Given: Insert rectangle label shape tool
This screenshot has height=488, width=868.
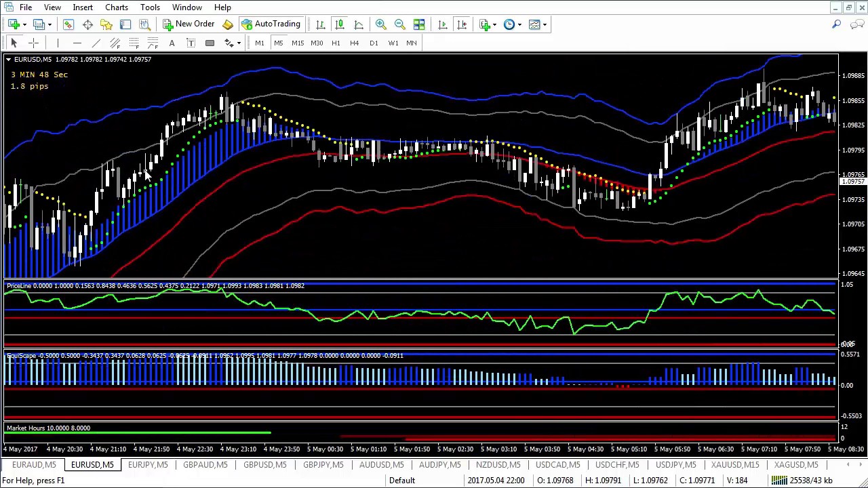Looking at the screenshot, I should click(x=210, y=43).
